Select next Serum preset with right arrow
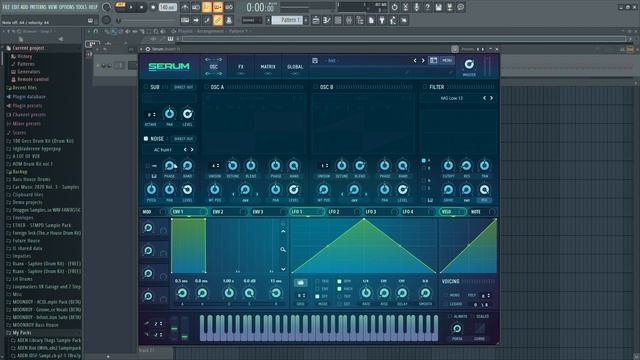This screenshot has height=360, width=640. coord(423,60)
